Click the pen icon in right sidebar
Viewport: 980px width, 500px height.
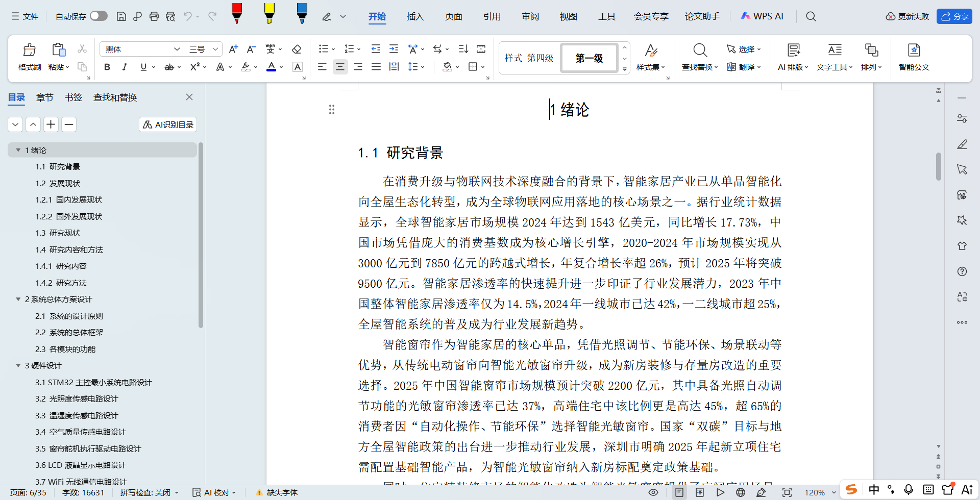(962, 144)
